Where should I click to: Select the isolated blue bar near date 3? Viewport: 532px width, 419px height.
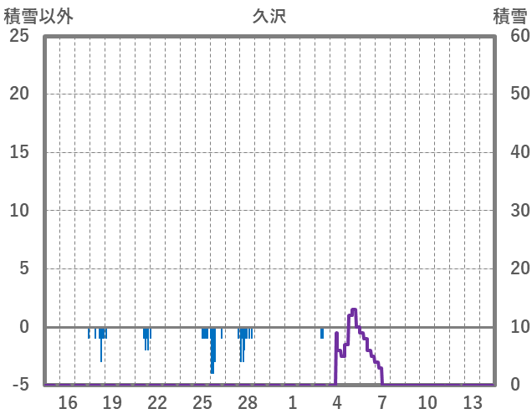[322, 333]
